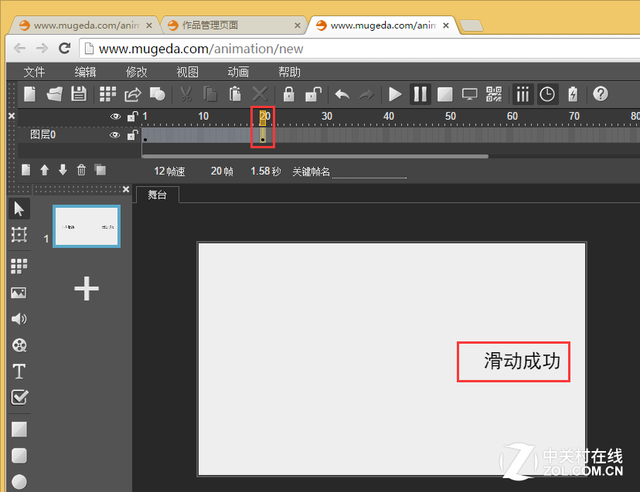Choose the audio speaker tool
The width and height of the screenshot is (640, 492).
point(19,319)
